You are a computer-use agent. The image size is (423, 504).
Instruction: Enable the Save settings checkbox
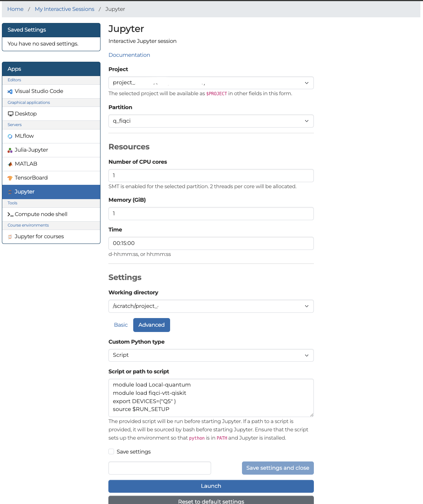tap(111, 451)
